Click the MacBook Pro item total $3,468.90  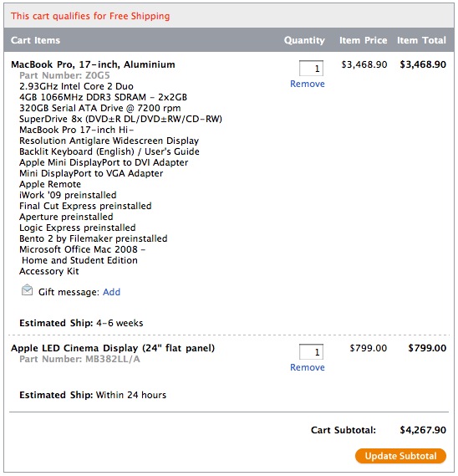click(423, 64)
